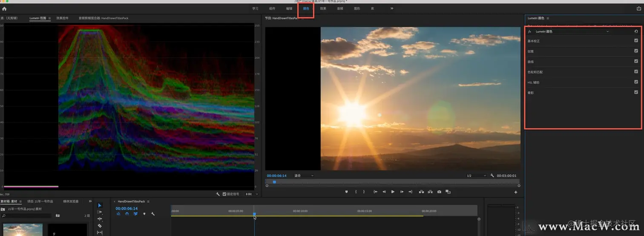Select the Selection arrow tool
The height and width of the screenshot is (236, 644).
point(100,205)
